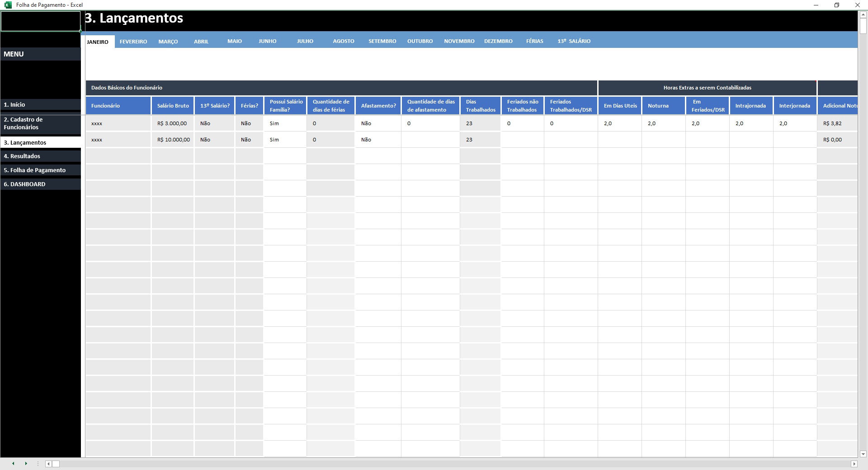Screen dimensions: 868x470
Task: Switch to the MARÇO tab
Action: [168, 41]
